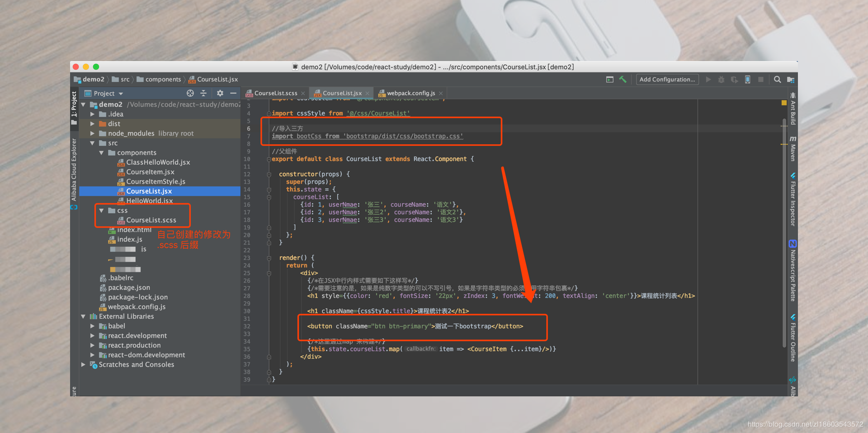
Task: Click the Debug bug icon
Action: coord(721,80)
